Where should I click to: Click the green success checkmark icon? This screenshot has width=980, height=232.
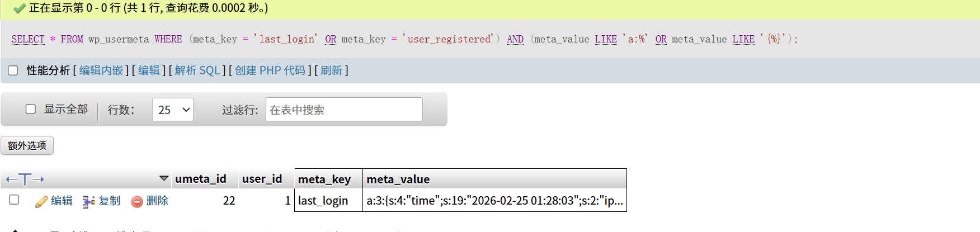click(20, 8)
